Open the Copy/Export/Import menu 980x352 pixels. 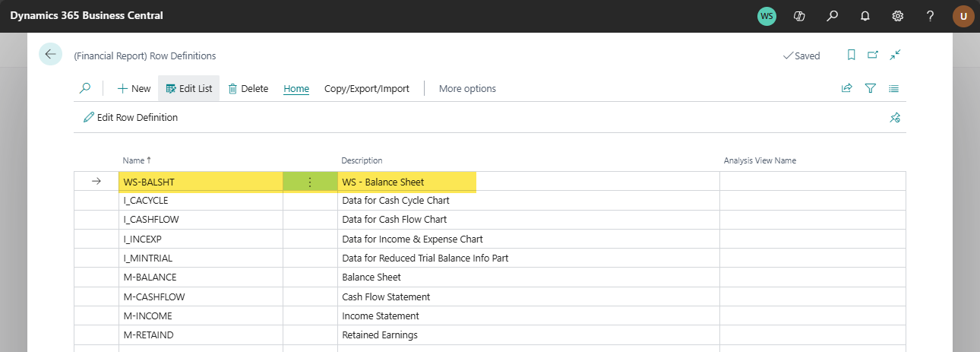click(367, 88)
